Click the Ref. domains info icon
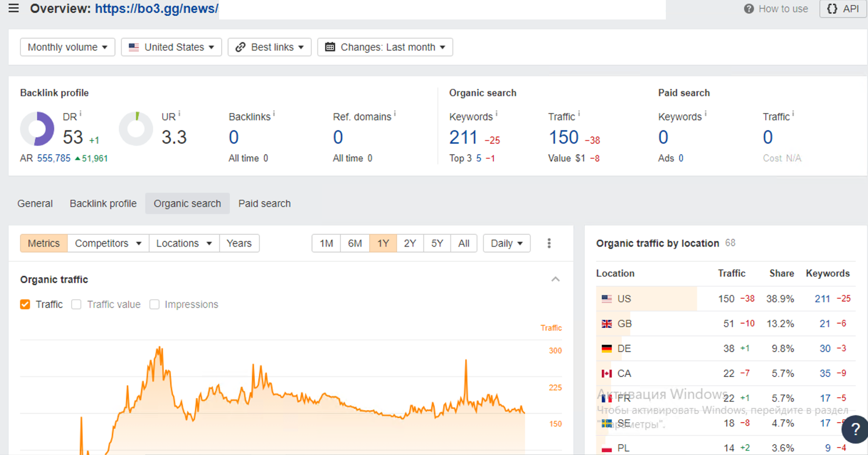 coord(395,114)
